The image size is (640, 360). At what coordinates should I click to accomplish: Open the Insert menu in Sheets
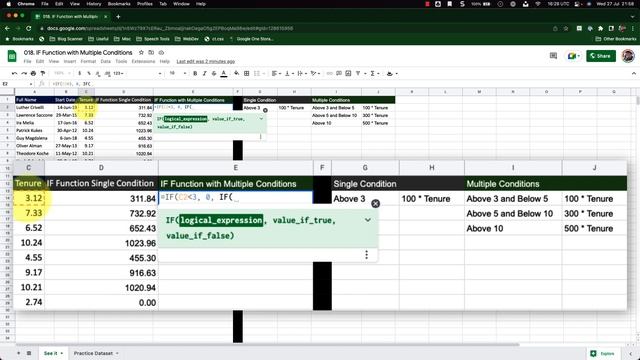point(70,61)
